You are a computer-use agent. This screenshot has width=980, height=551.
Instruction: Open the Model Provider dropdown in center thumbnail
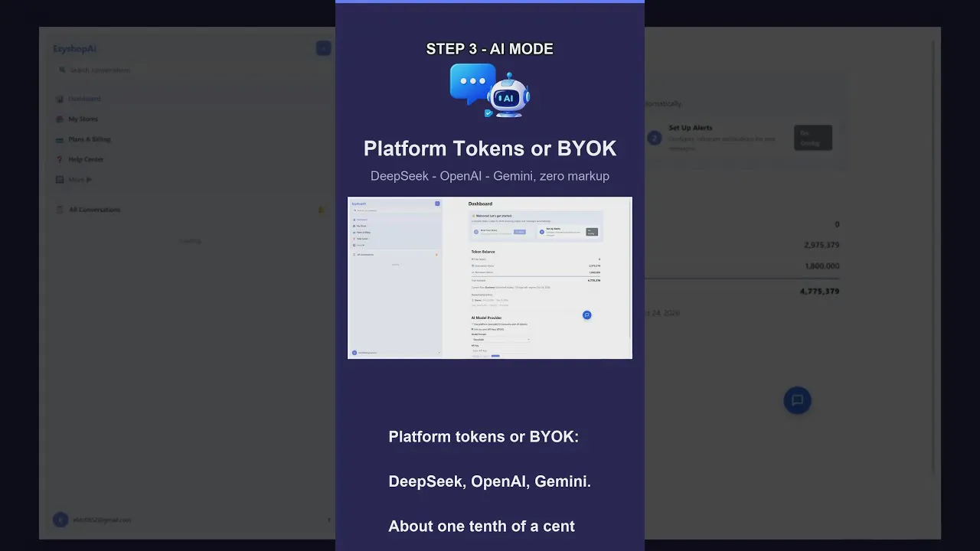coord(501,340)
